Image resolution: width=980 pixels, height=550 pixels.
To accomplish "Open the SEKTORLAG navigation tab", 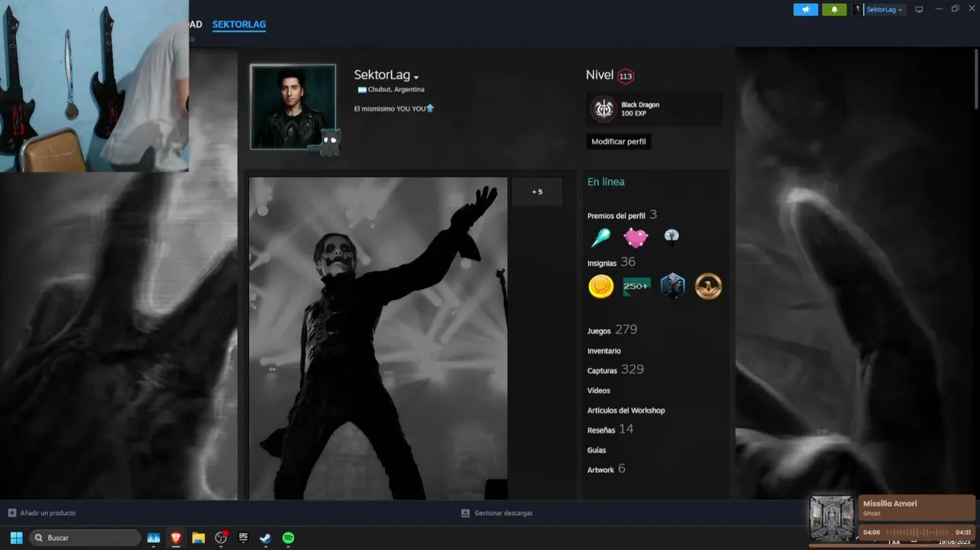I will coord(239,24).
